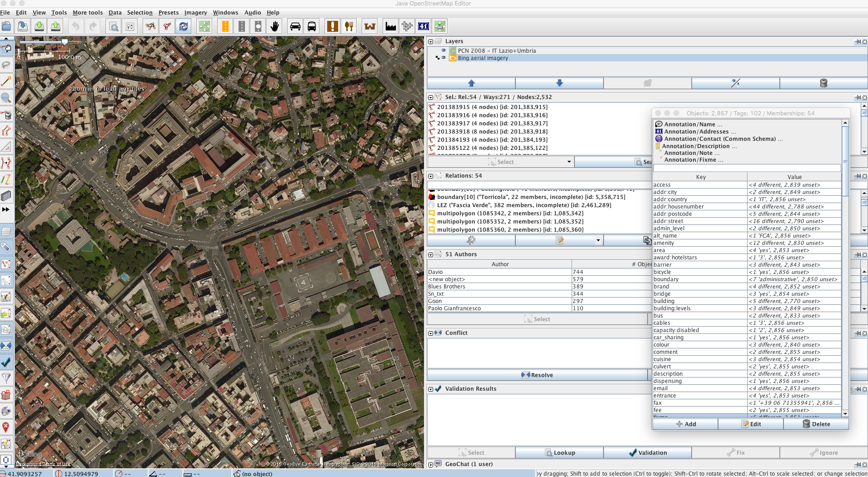Select the parallel ways tool
868x477 pixels.
click(6, 131)
